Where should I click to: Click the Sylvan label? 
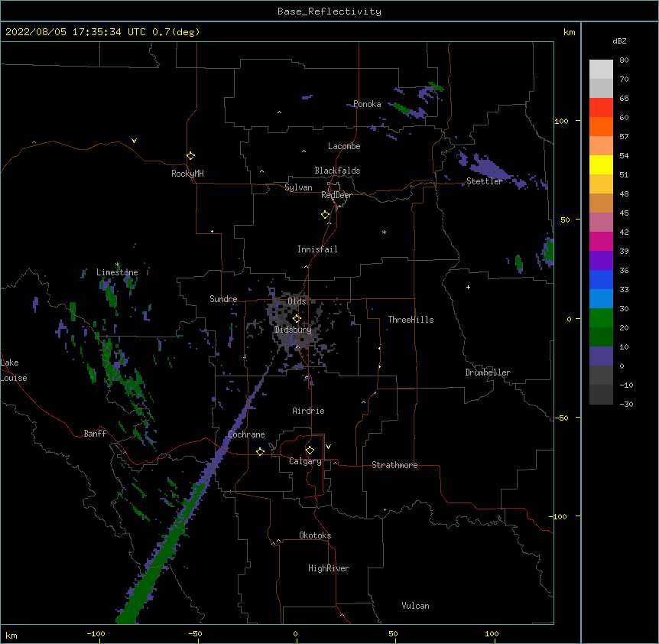click(298, 187)
